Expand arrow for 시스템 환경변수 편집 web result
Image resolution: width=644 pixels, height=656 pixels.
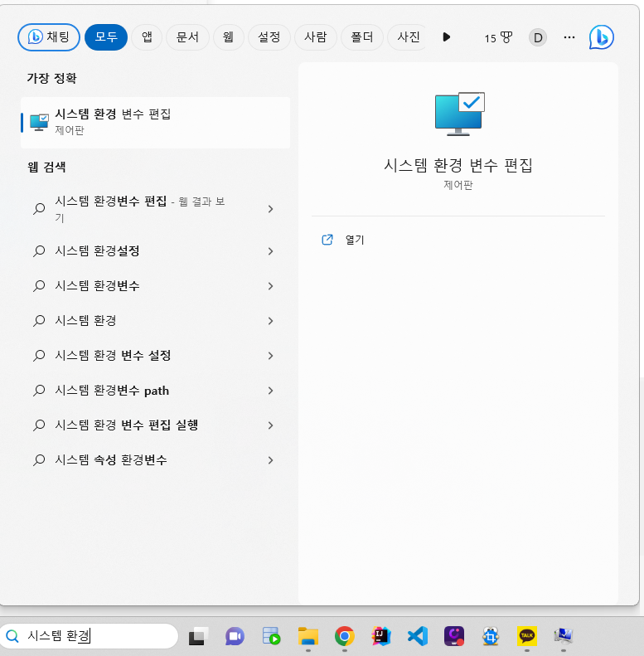point(270,209)
